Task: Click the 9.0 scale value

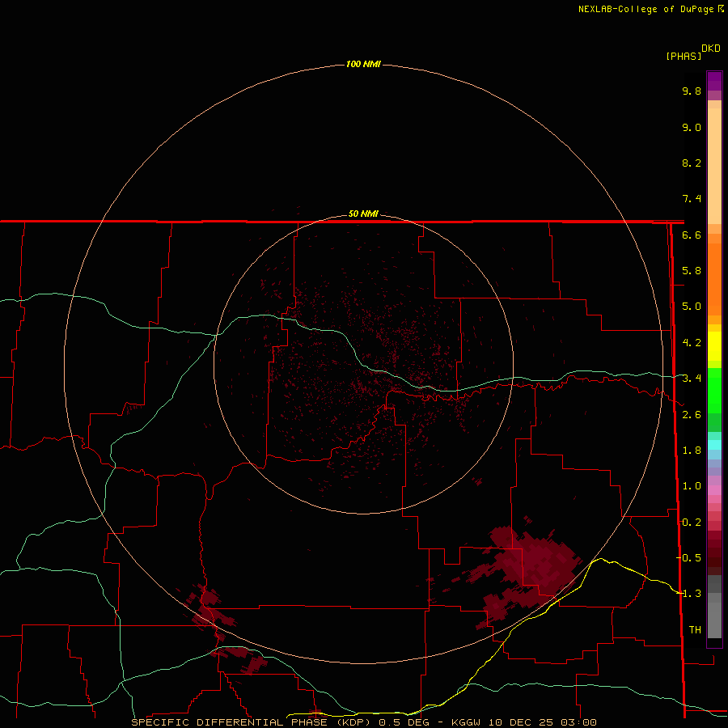Action: (x=692, y=127)
